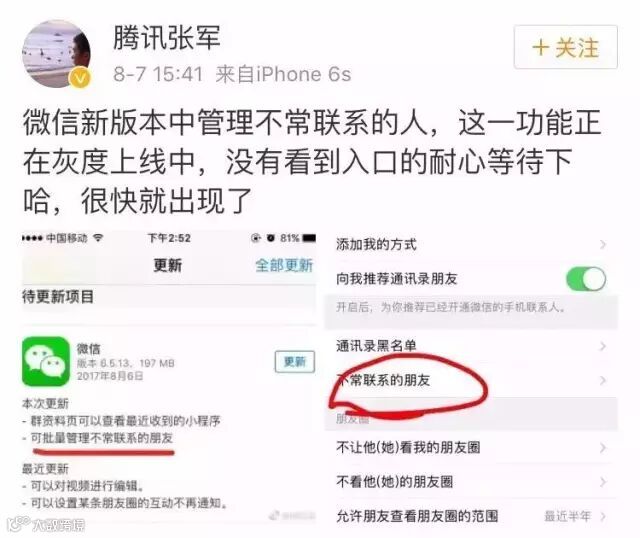Screen dimensions: 640x538
Task: Click the 8-7 15:41 post timestamp
Action: [158, 74]
